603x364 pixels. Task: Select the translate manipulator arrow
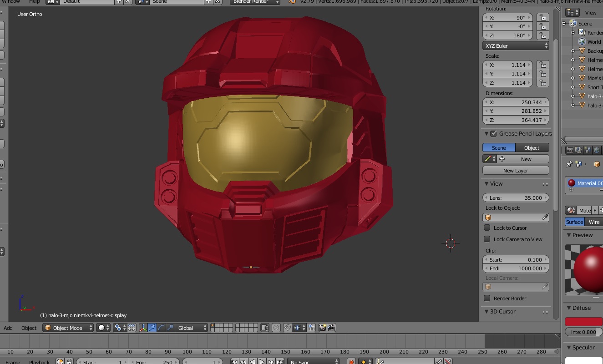[152, 328]
